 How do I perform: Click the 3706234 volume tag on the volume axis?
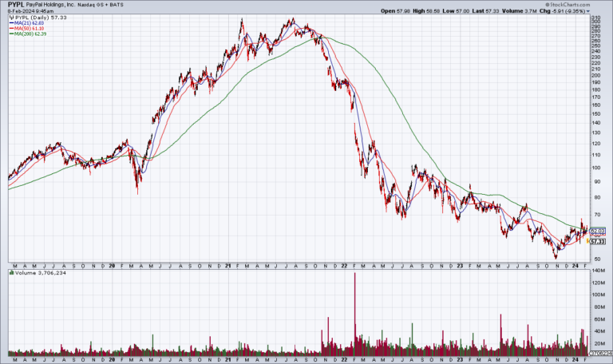pos(600,353)
